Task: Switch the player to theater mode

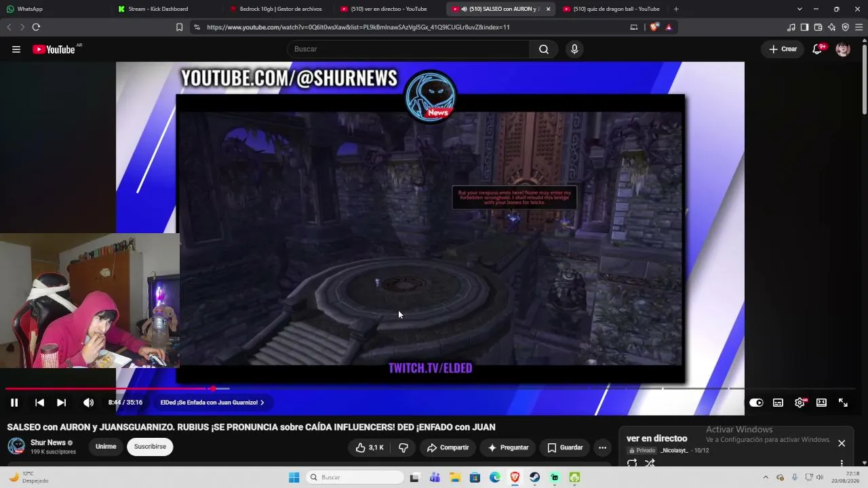Action: click(x=822, y=403)
